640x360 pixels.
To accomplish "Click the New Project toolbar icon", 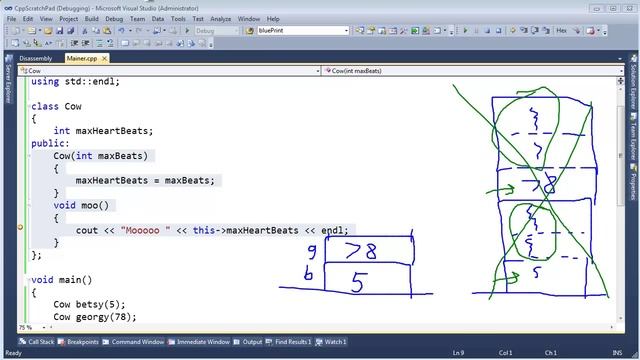I will click(16, 31).
